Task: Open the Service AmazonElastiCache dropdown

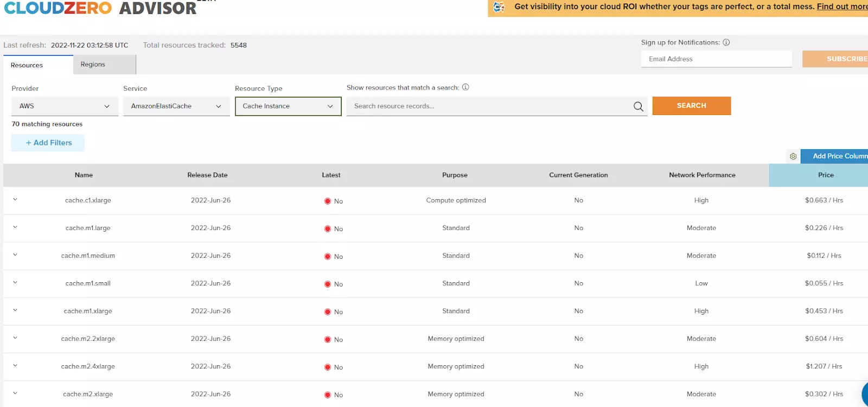Action: pos(176,106)
